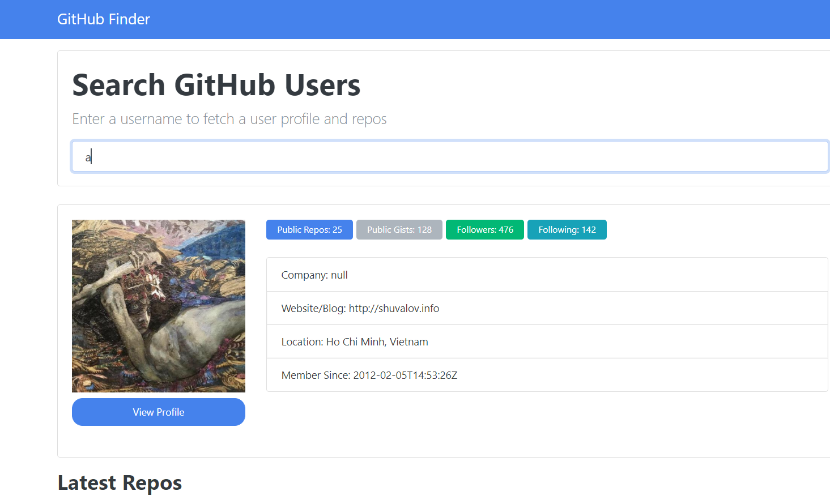Select the Following: 142 badge

pos(567,229)
